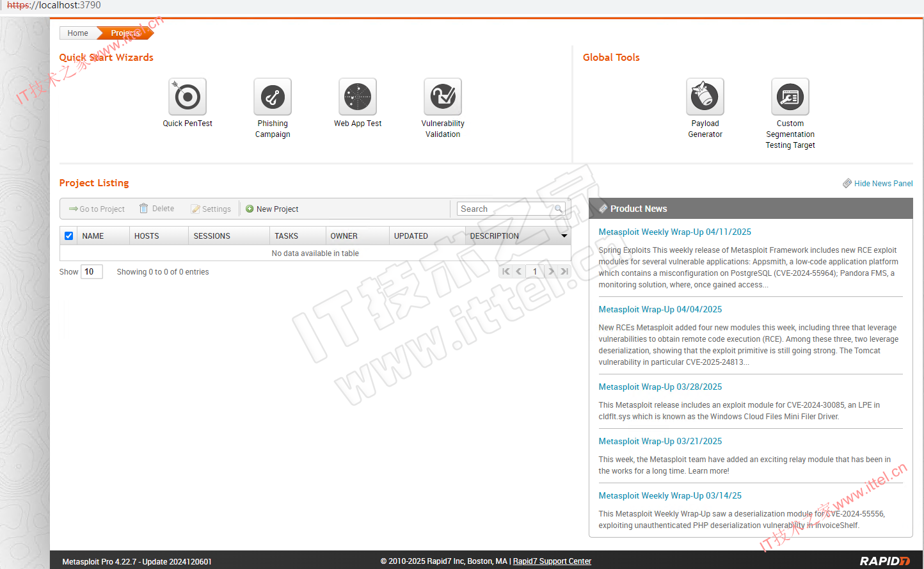Screen dimensions: 924x569
Task: Start the Web App Test wizard icon
Action: (358, 97)
